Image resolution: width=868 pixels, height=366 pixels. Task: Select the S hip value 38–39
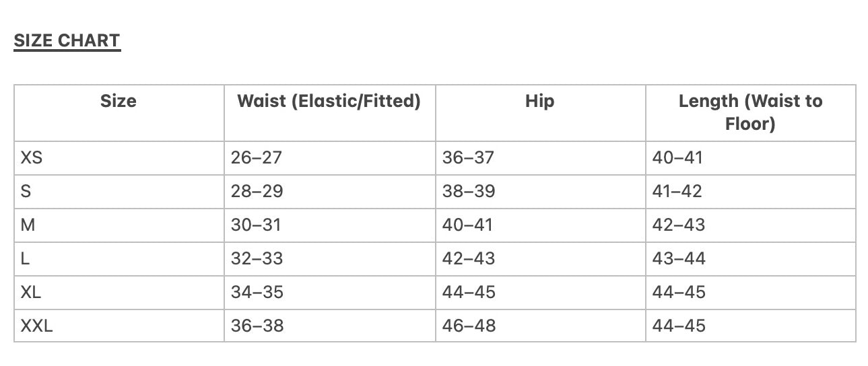(468, 191)
